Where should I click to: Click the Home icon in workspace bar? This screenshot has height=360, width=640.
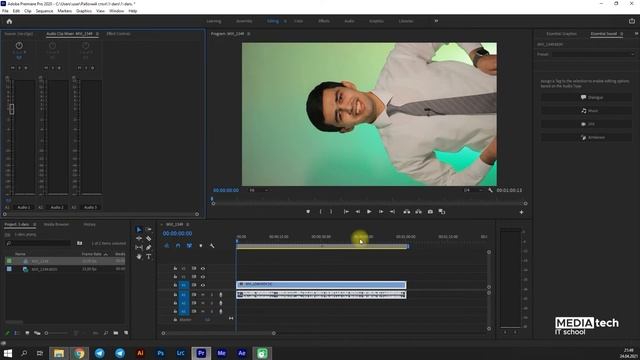pyautogui.click(x=9, y=21)
